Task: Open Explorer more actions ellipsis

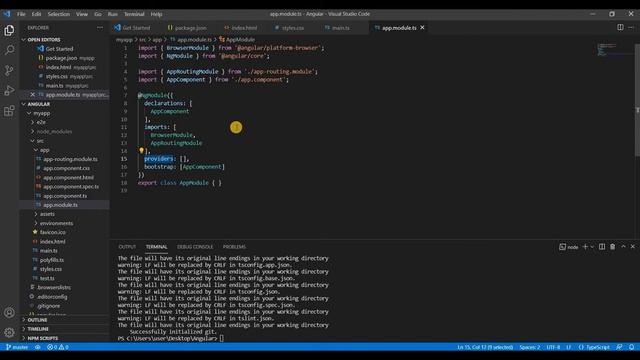Action: (100, 28)
